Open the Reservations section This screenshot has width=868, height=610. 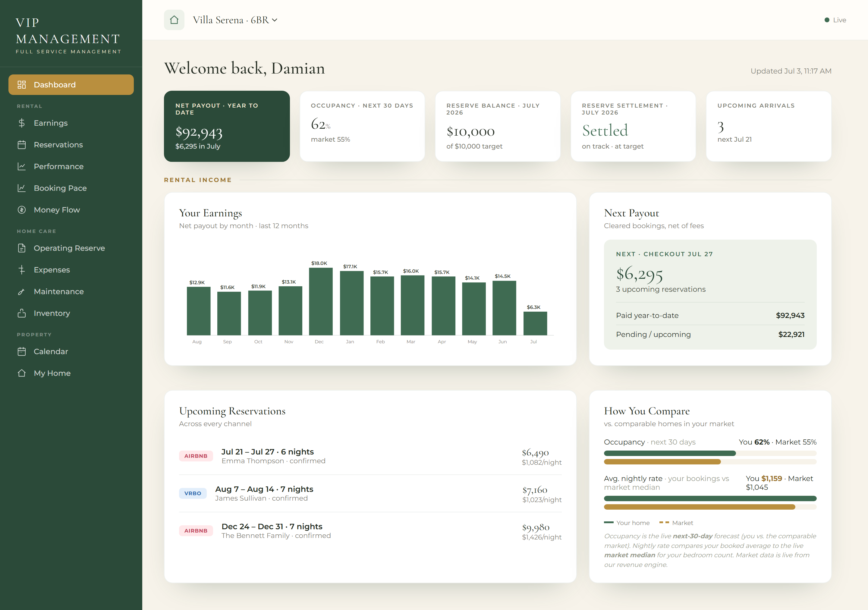(71, 145)
